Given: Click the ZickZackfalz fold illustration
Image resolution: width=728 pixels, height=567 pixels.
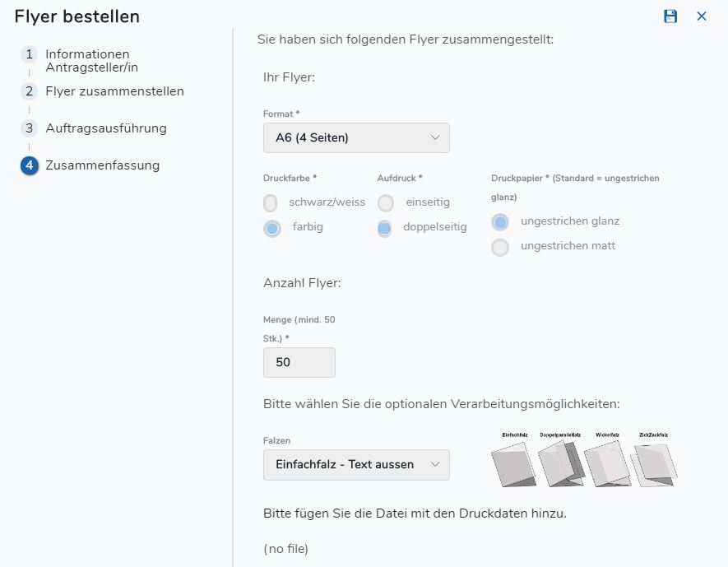Looking at the screenshot, I should (x=654, y=464).
